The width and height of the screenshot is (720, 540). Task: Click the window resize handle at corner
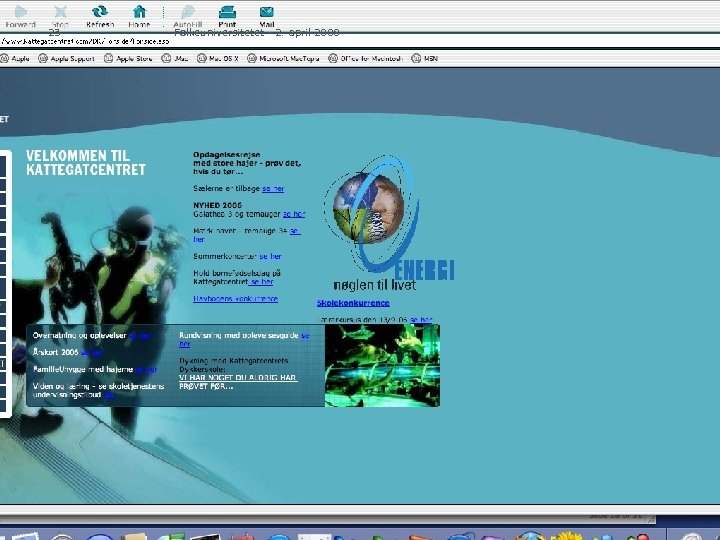(x=652, y=519)
